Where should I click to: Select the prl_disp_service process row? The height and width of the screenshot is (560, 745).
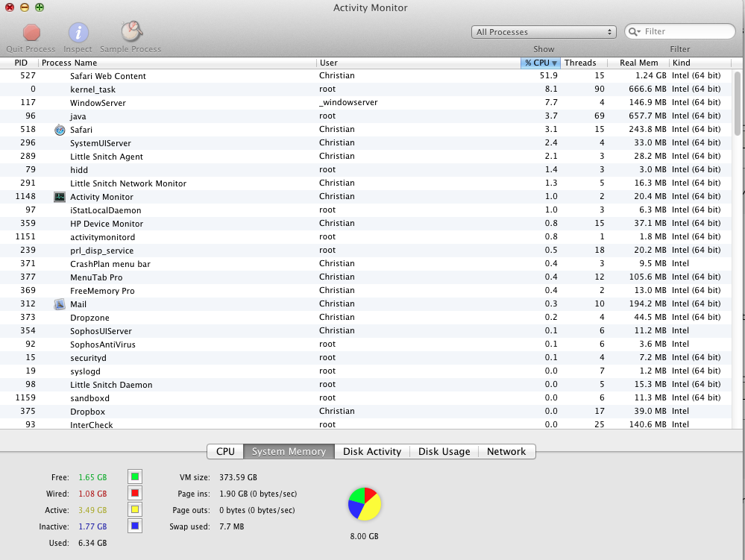pyautogui.click(x=366, y=251)
